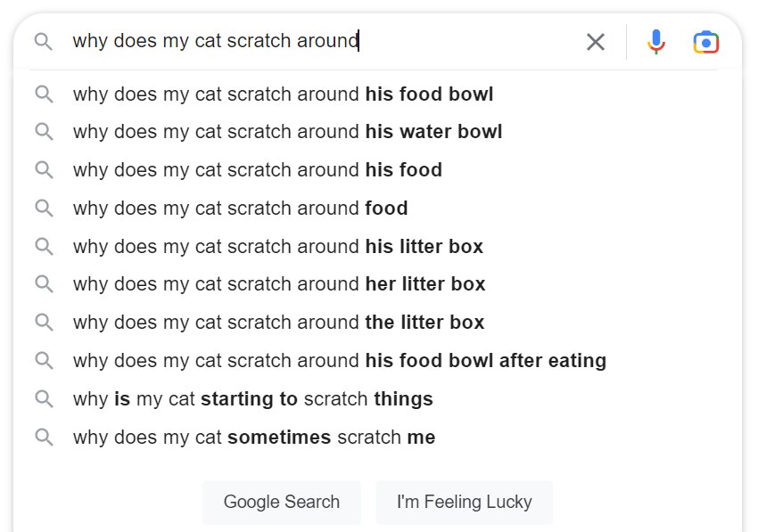The height and width of the screenshot is (532, 758).
Task: Select suggestion ending in 'his water bowl'
Action: [287, 131]
